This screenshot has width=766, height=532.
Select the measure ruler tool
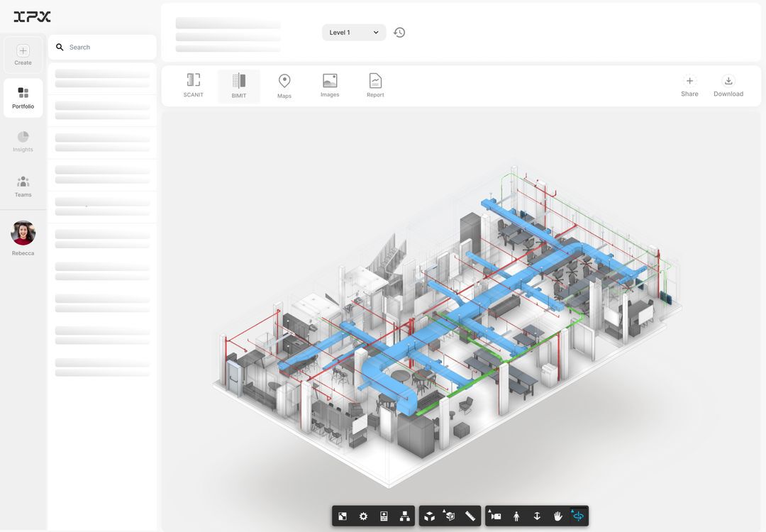[x=470, y=516]
